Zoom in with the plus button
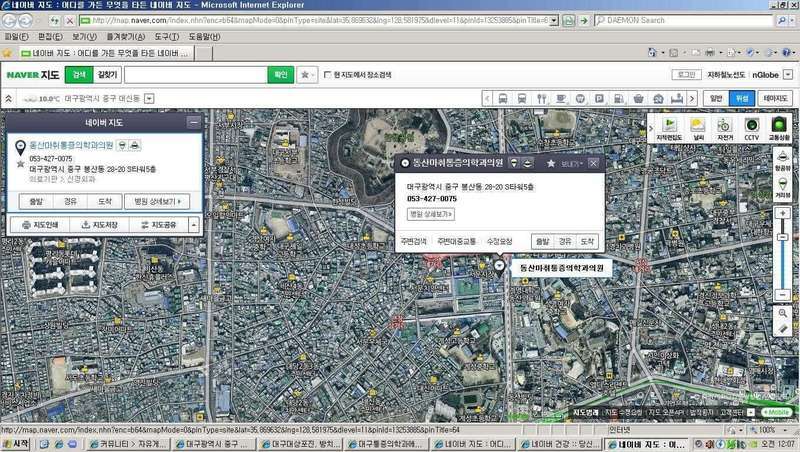This screenshot has width=800, height=452. tap(783, 213)
